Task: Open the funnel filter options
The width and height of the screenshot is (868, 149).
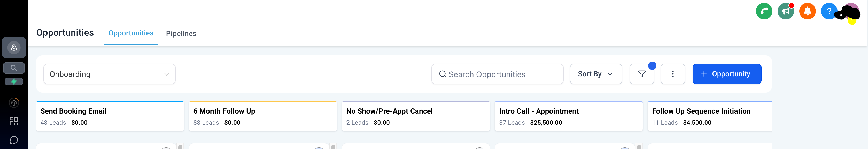Action: click(641, 74)
